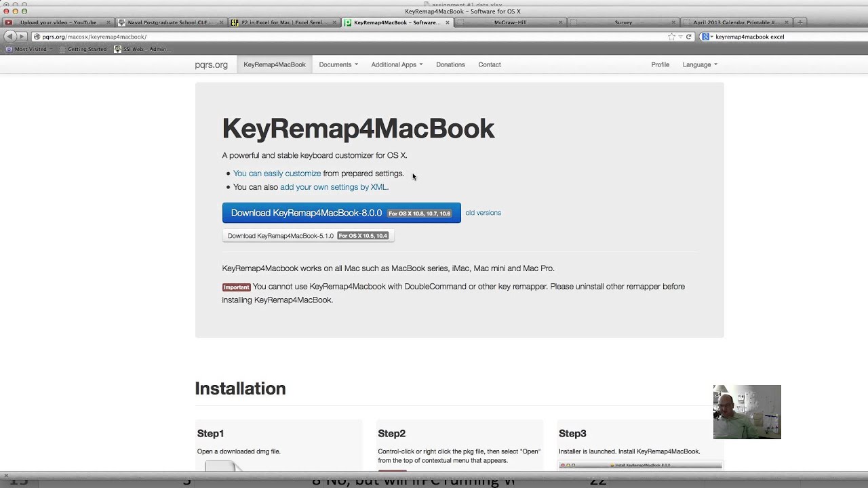Go back with the browser back arrow
Screen dimensions: 868x488
tap(9, 37)
